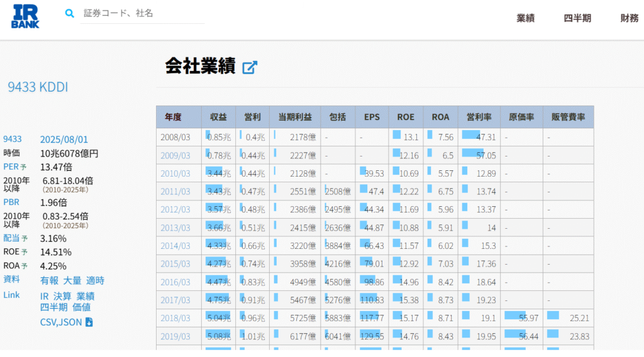The image size is (644, 357).
Task: Open the sidebar 業績 link
Action: click(86, 296)
